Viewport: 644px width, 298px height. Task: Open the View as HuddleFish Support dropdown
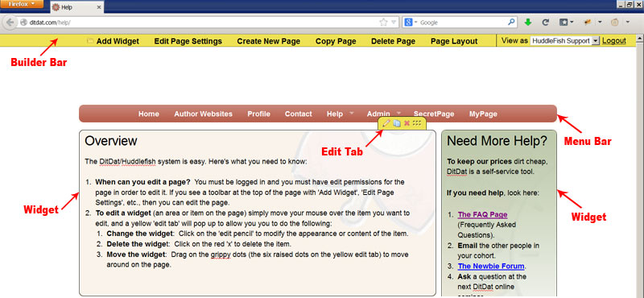pos(564,41)
